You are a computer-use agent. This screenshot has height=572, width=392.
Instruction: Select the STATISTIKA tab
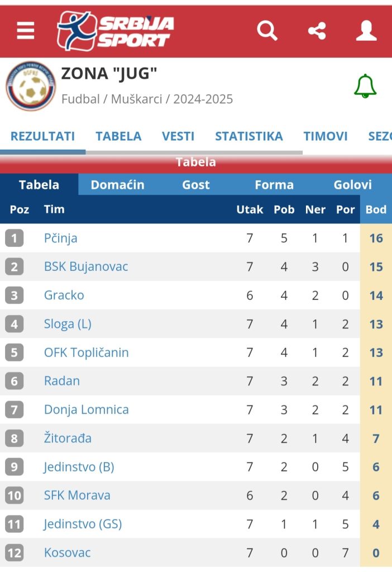point(249,136)
